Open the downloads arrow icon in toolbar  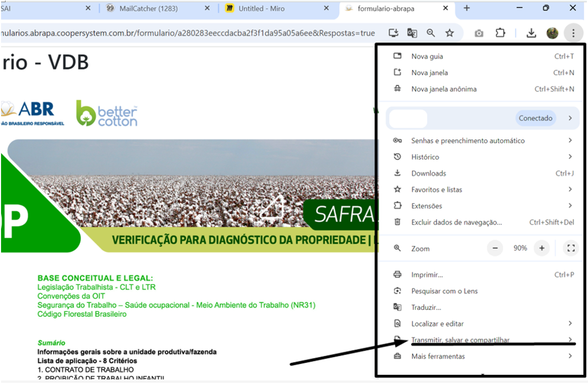tap(531, 33)
